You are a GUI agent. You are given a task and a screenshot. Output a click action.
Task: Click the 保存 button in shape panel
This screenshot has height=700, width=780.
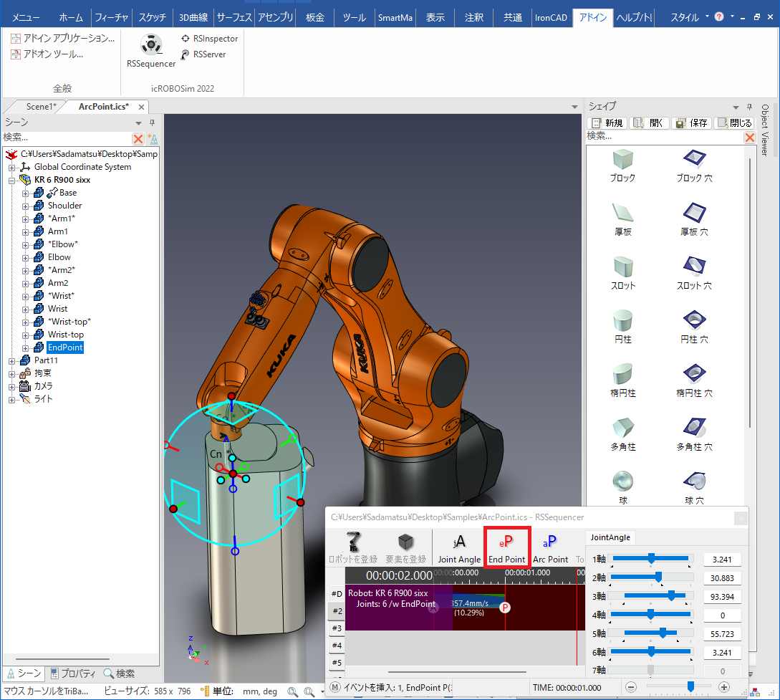pos(691,123)
